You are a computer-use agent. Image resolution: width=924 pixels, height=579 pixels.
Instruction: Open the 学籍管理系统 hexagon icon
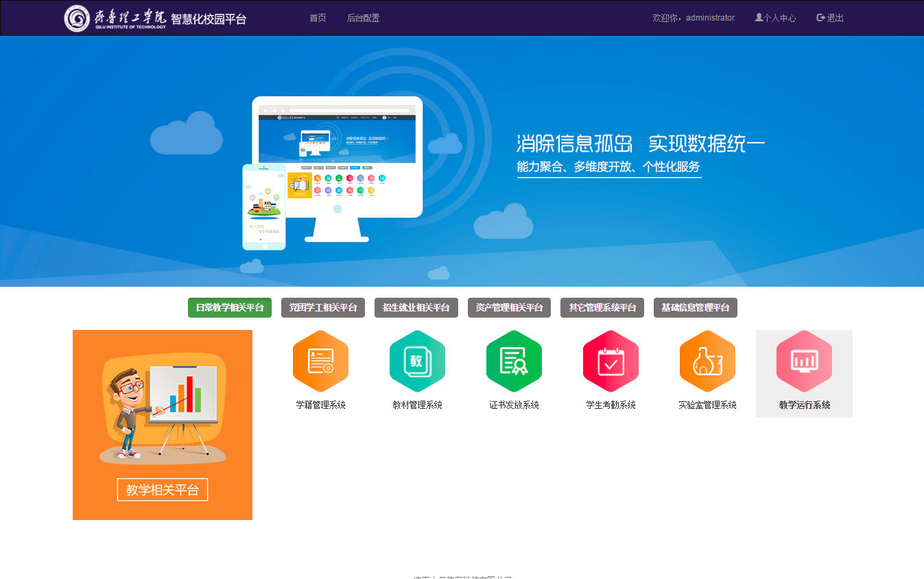(320, 361)
